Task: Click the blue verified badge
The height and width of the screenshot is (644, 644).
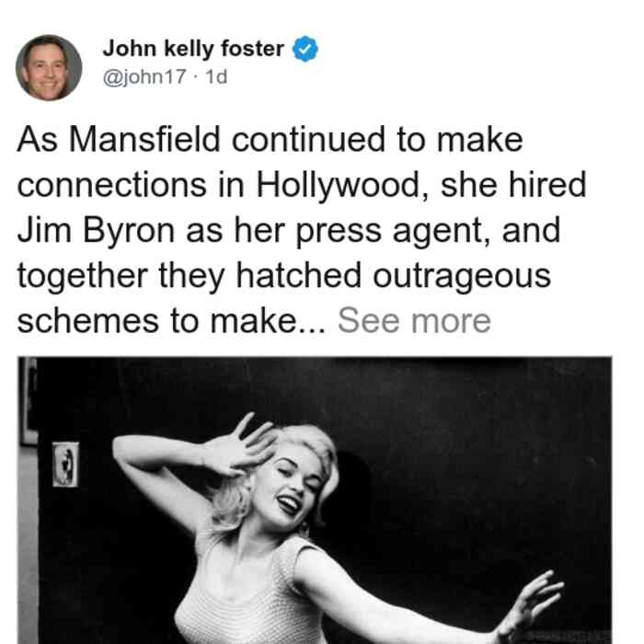Action: coord(305,49)
